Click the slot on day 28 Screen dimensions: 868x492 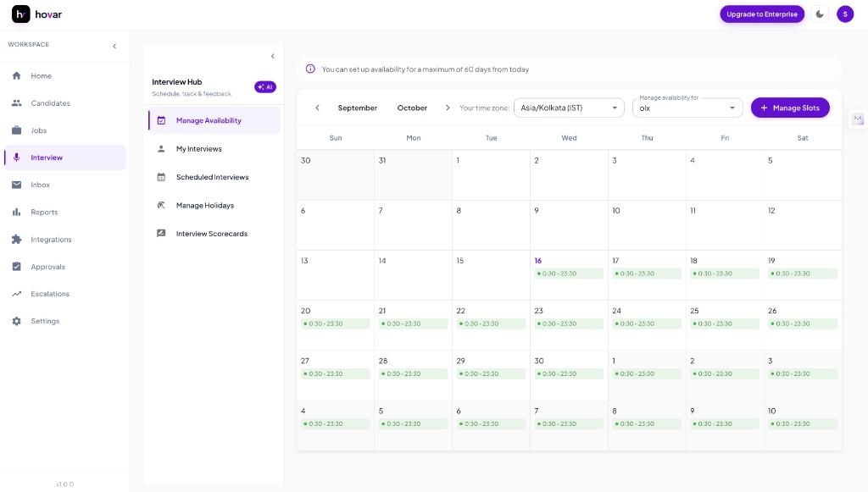coord(413,374)
